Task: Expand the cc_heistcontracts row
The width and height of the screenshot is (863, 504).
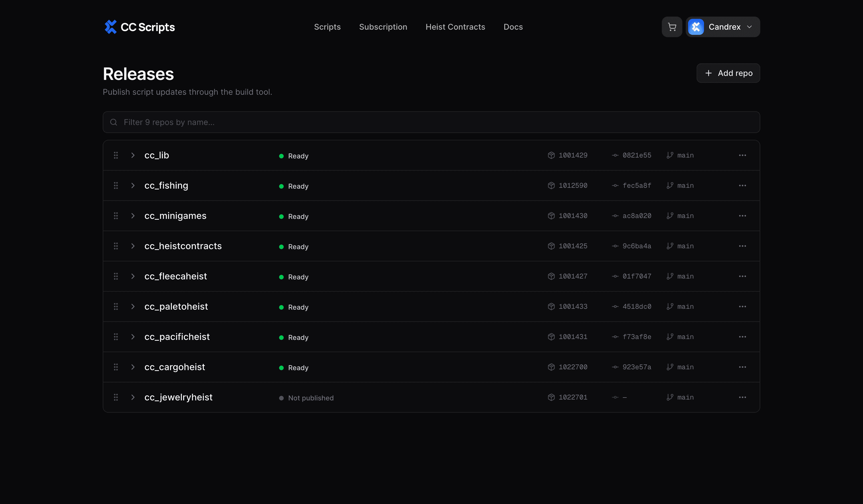Action: [133, 246]
